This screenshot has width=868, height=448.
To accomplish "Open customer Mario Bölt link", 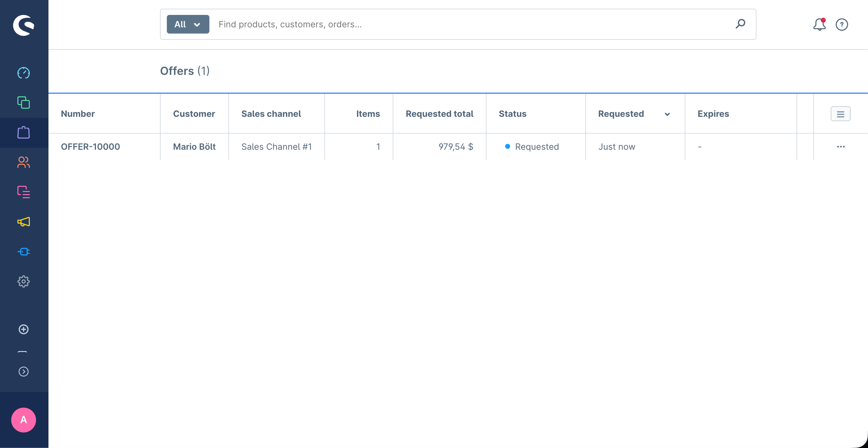I will pos(194,147).
